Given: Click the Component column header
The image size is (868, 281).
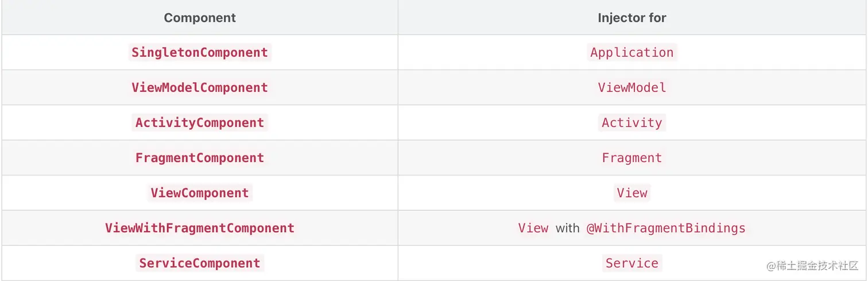Looking at the screenshot, I should click(x=200, y=18).
